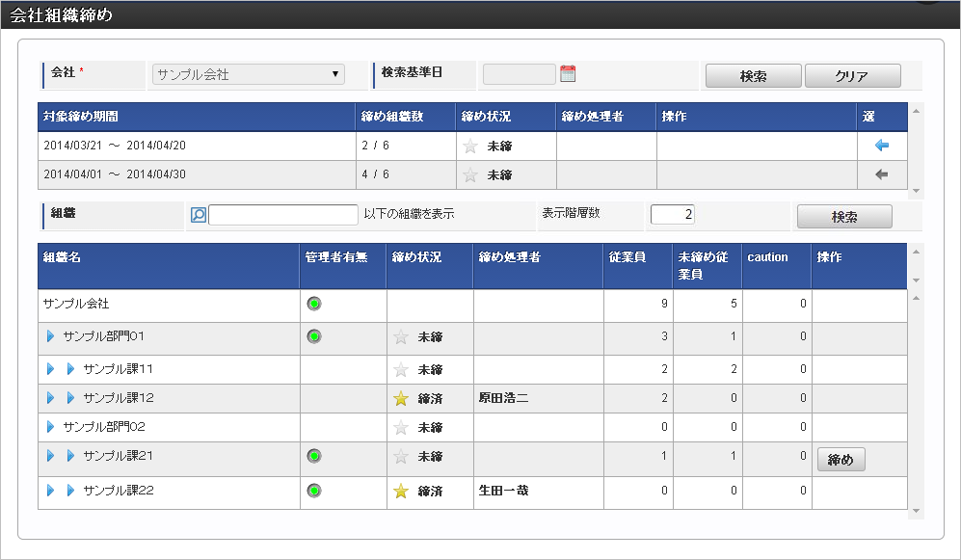Click up arrow of period table scrollbar

coord(916,111)
